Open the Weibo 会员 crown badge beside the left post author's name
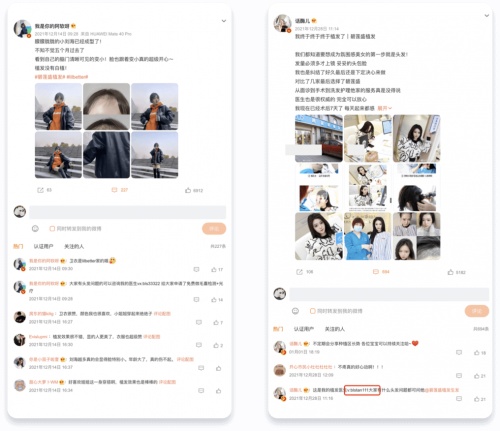Viewport: 500px width, 431px height. [73, 26]
